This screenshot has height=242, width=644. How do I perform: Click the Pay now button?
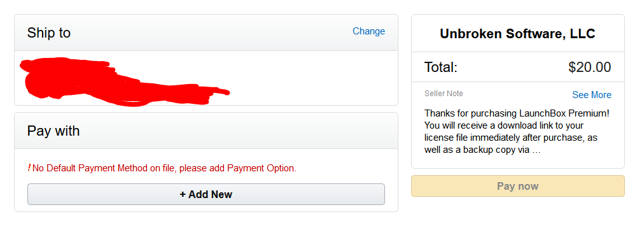[x=517, y=186]
